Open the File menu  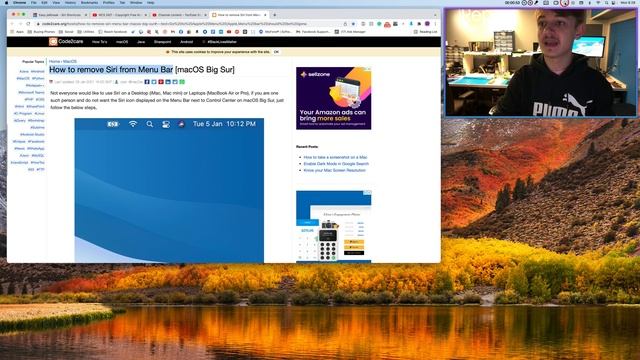34,2
